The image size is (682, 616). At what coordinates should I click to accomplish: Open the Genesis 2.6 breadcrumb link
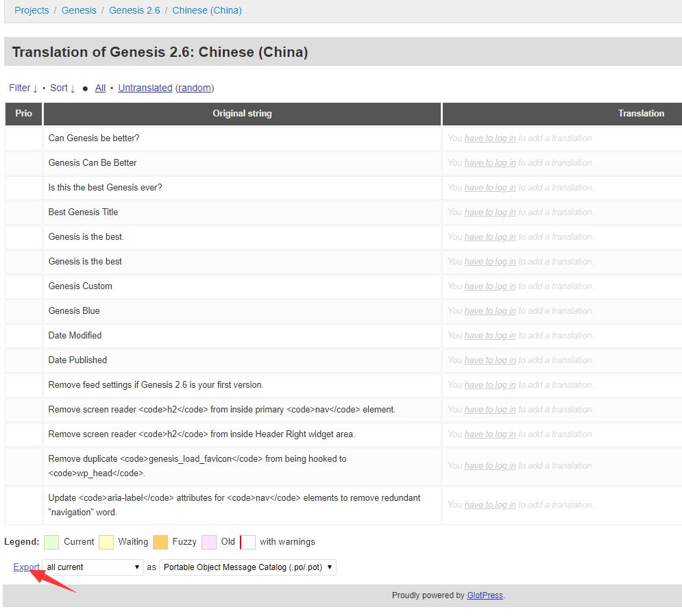134,10
